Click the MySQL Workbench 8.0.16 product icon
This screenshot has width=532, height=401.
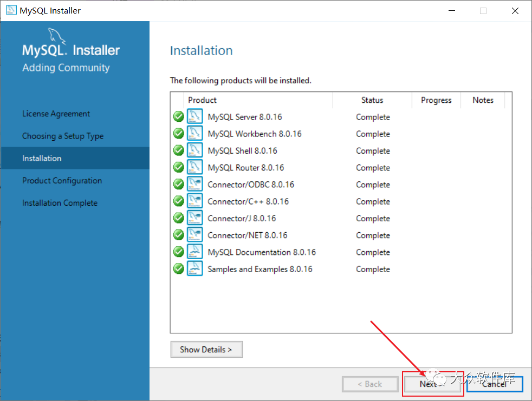tap(194, 133)
